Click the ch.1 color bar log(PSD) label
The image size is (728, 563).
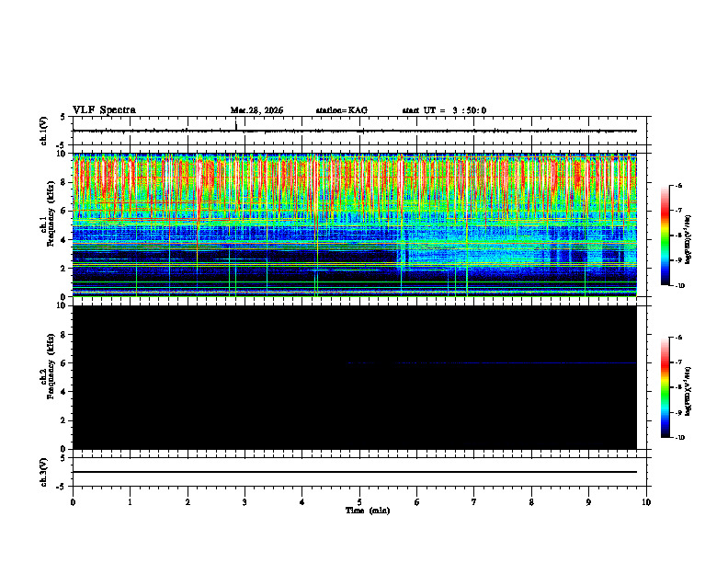tap(688, 240)
